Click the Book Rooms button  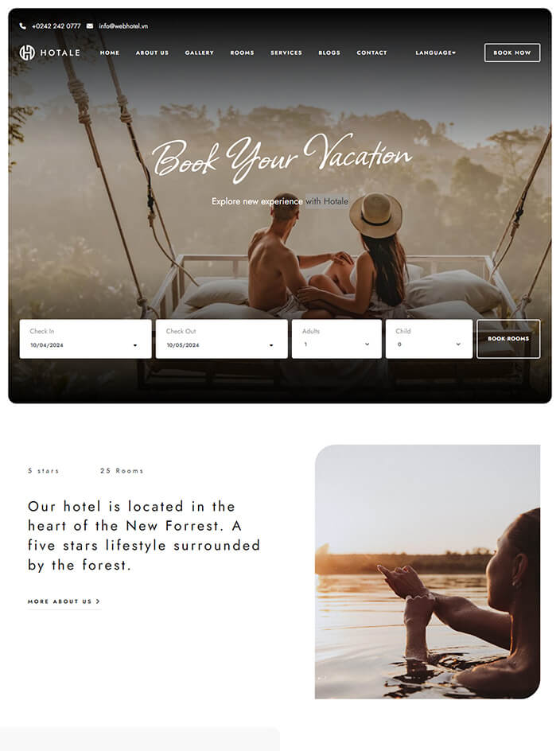point(508,339)
